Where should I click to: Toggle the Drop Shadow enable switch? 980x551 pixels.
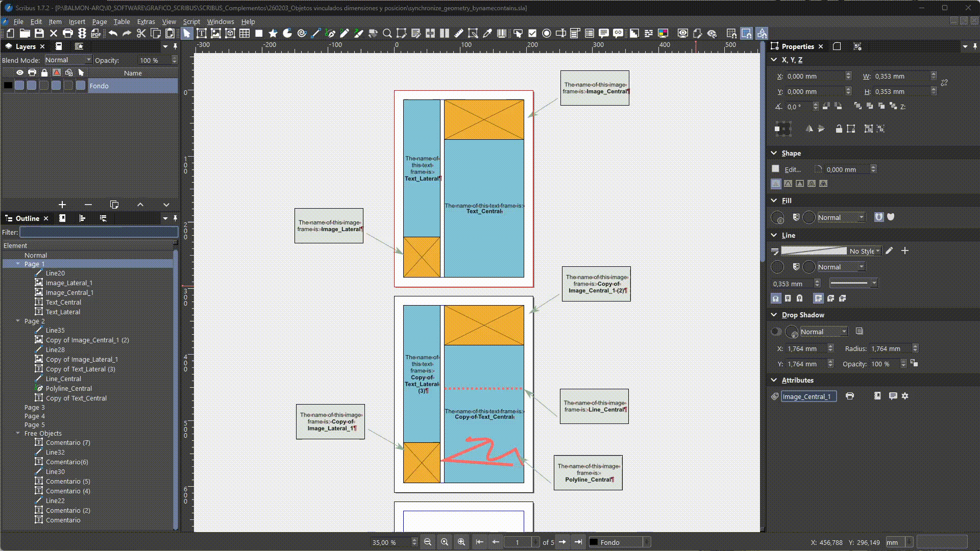click(x=776, y=332)
